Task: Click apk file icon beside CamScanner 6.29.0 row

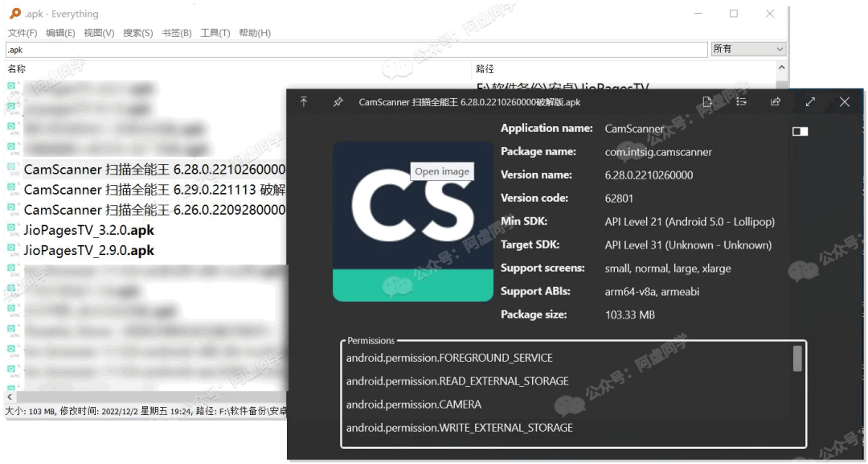Action: point(12,187)
